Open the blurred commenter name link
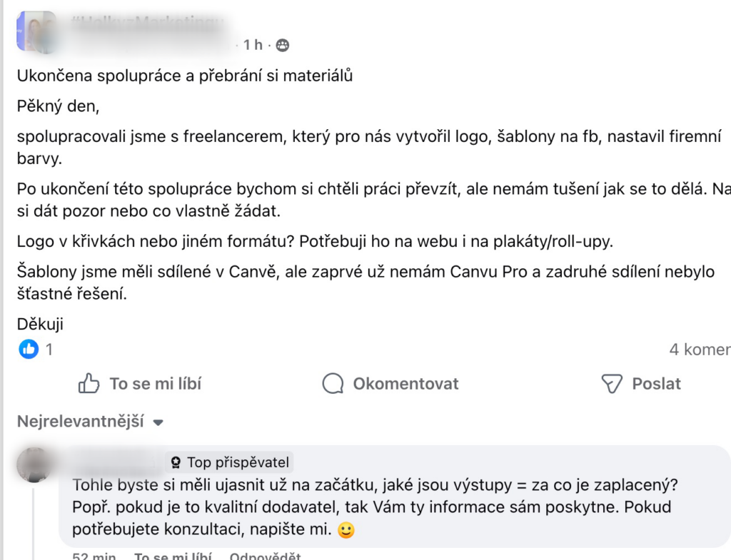731x560 pixels. tap(117, 462)
